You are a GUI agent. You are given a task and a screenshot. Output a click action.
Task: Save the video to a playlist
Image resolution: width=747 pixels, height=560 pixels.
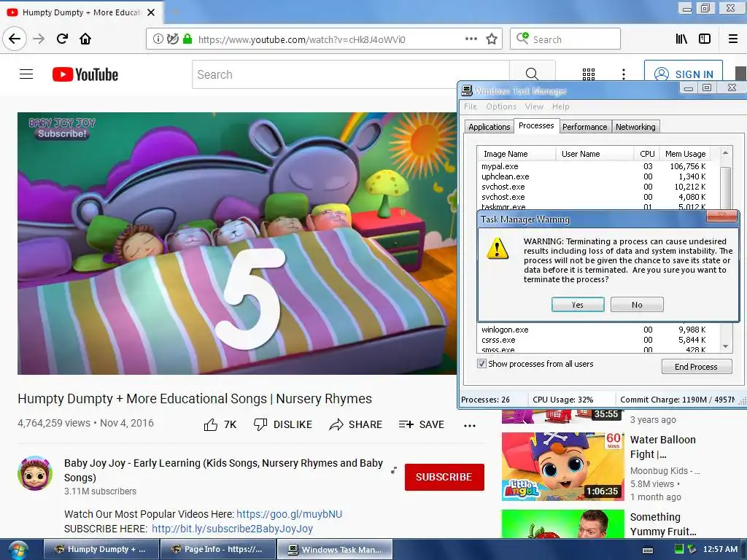pos(422,424)
